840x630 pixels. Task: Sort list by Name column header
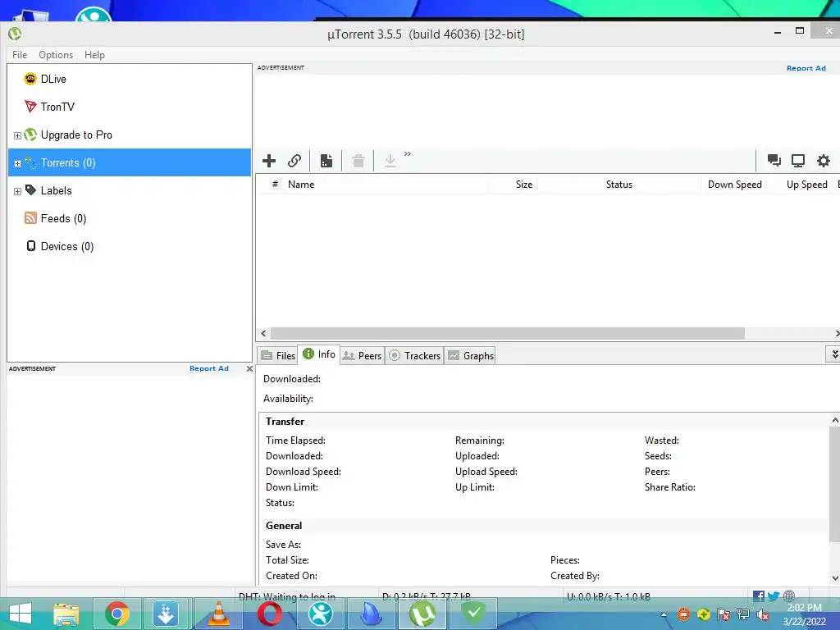click(301, 185)
